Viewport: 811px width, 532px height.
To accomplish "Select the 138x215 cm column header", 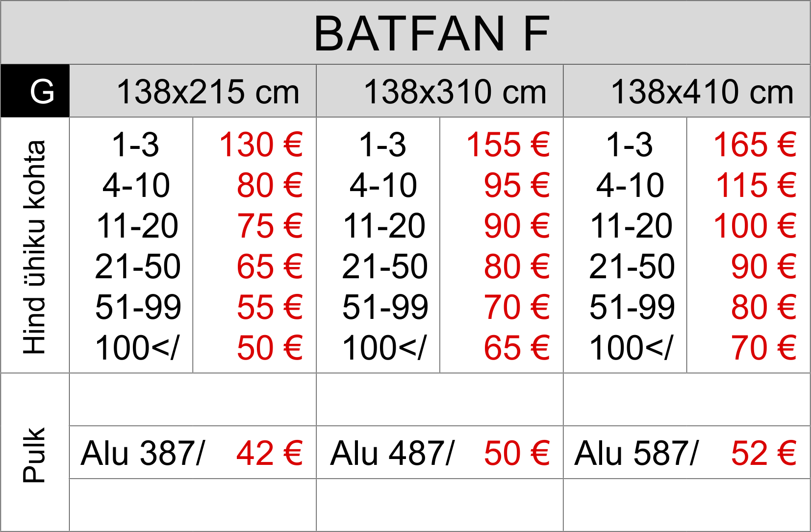I will point(207,92).
